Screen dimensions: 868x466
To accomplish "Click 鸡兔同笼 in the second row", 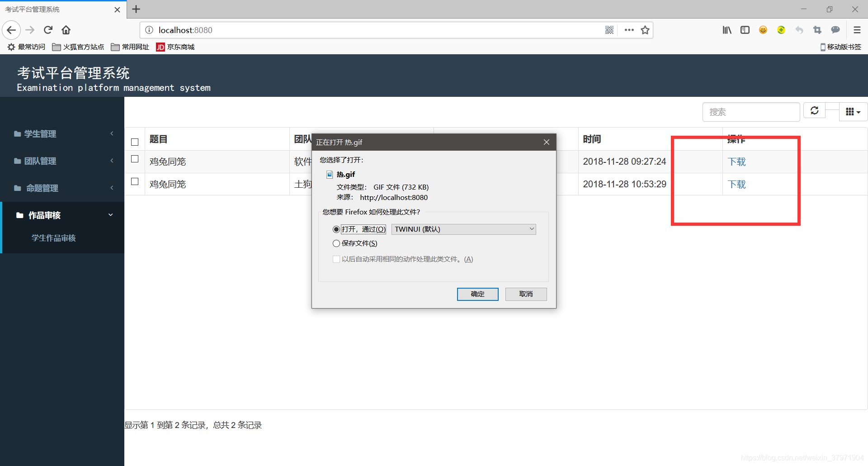I will (x=168, y=184).
